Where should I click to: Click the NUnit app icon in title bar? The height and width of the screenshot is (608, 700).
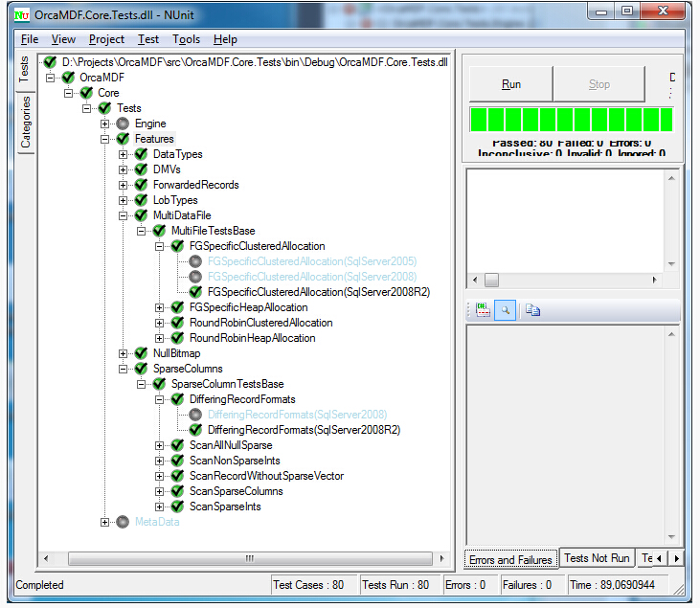click(x=21, y=15)
